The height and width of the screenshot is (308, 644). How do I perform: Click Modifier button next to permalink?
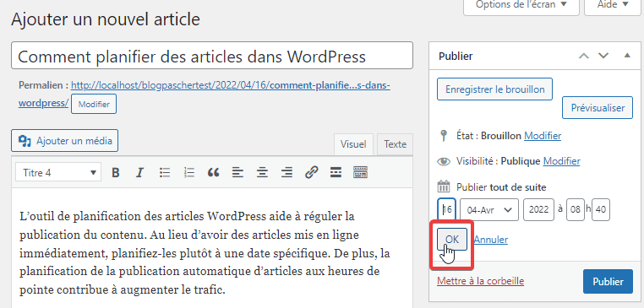pyautogui.click(x=94, y=104)
